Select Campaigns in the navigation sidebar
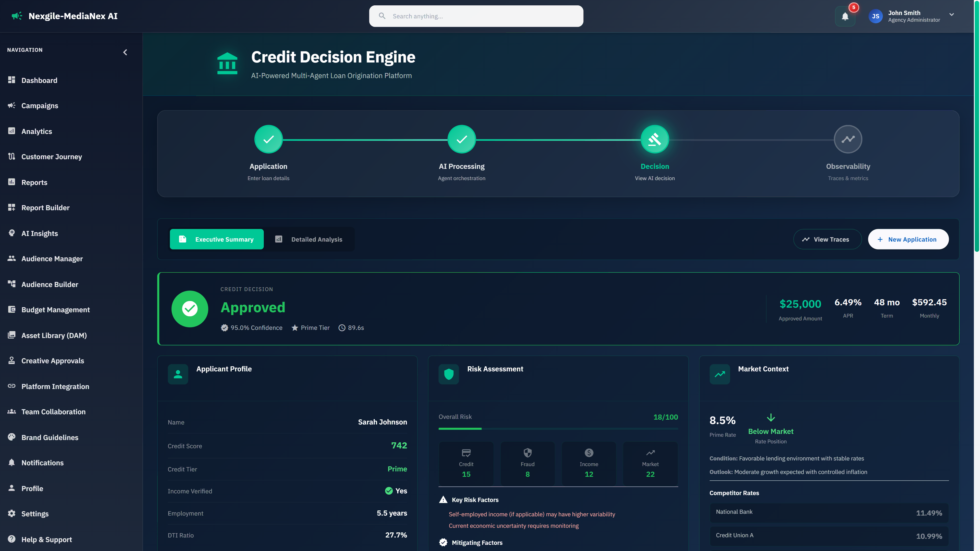Viewport: 980px width, 551px height. pos(40,106)
